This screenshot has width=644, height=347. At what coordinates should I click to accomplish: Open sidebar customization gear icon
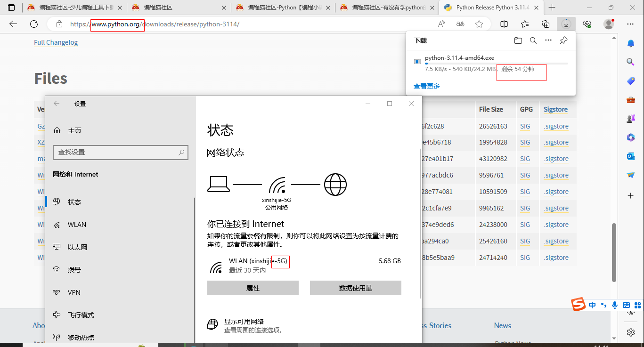coord(631,332)
